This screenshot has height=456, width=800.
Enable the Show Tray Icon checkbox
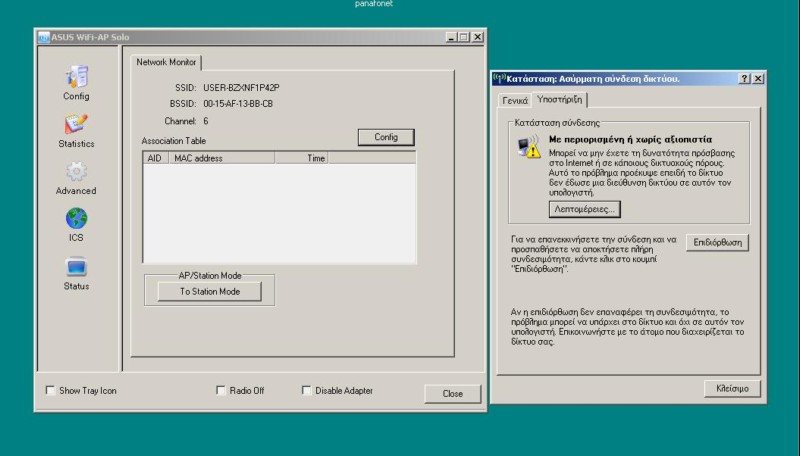click(50, 390)
